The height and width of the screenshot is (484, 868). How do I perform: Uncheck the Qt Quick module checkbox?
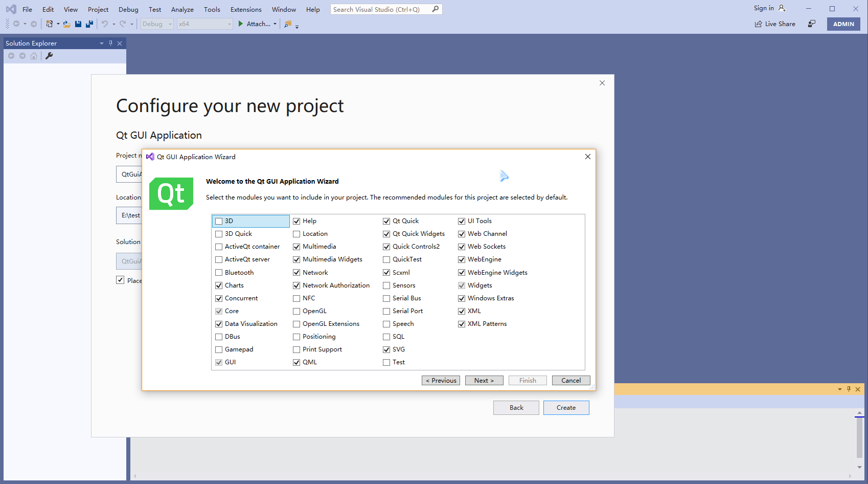pos(386,221)
